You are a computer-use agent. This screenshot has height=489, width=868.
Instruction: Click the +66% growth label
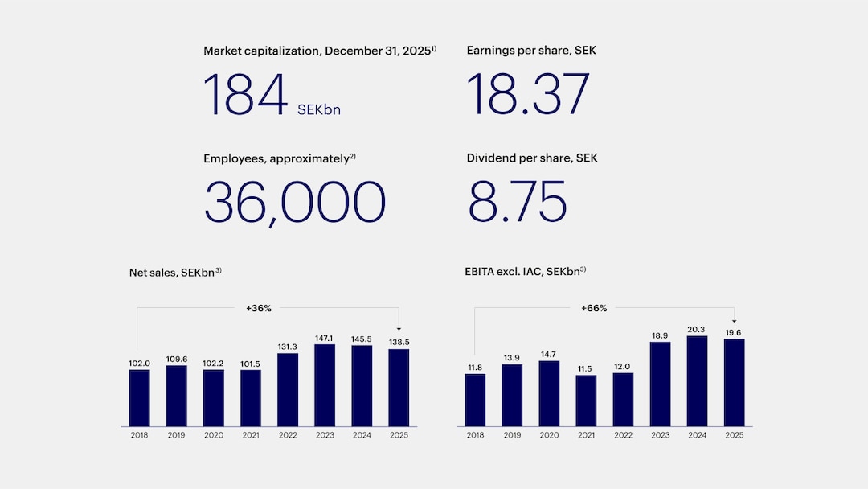point(594,307)
